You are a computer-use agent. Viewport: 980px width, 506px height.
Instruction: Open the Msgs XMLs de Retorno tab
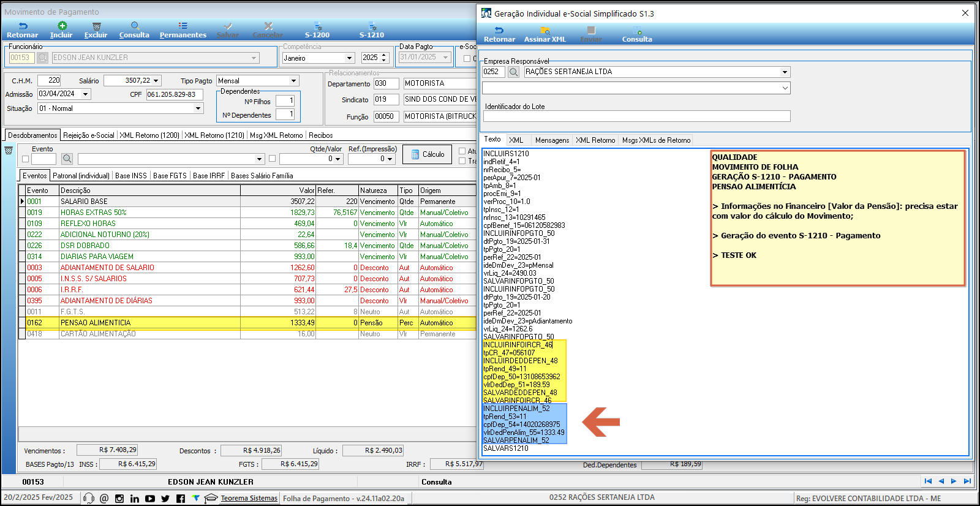[x=656, y=140]
